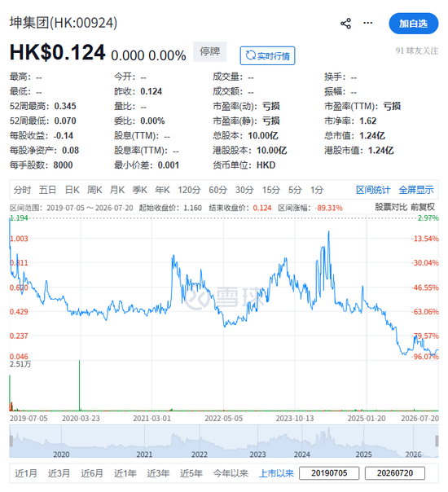Open 全屏显示 fullscreen view

(416, 190)
